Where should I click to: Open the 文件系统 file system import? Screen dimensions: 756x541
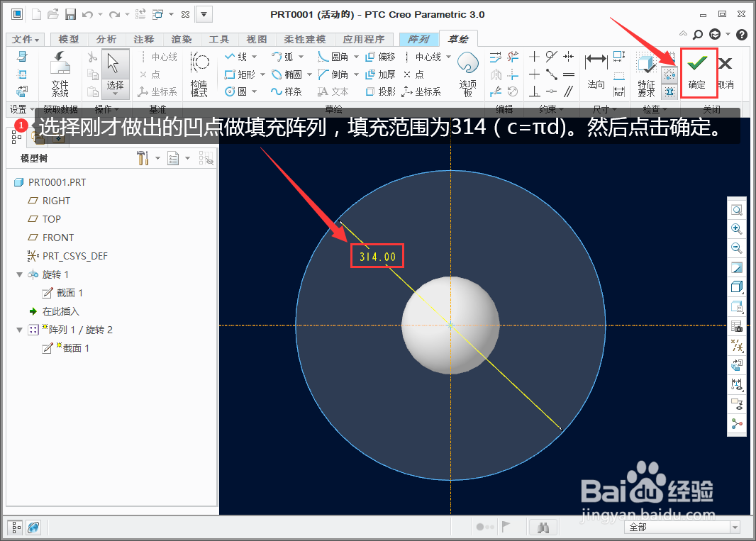[x=60, y=74]
